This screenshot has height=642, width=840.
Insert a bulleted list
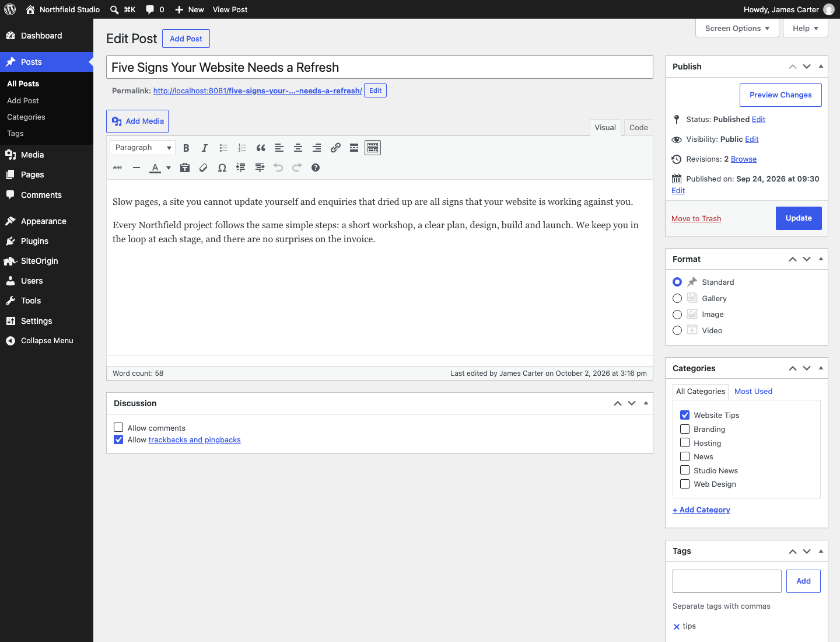tap(223, 148)
